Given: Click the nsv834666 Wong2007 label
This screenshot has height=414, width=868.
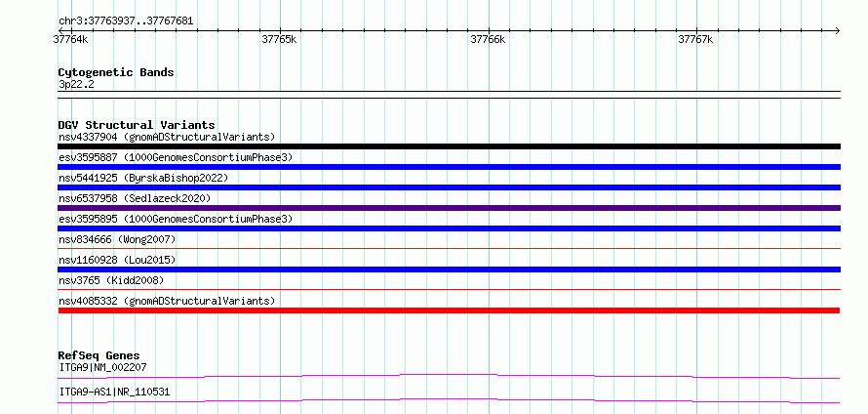Looking at the screenshot, I should 117,239.
